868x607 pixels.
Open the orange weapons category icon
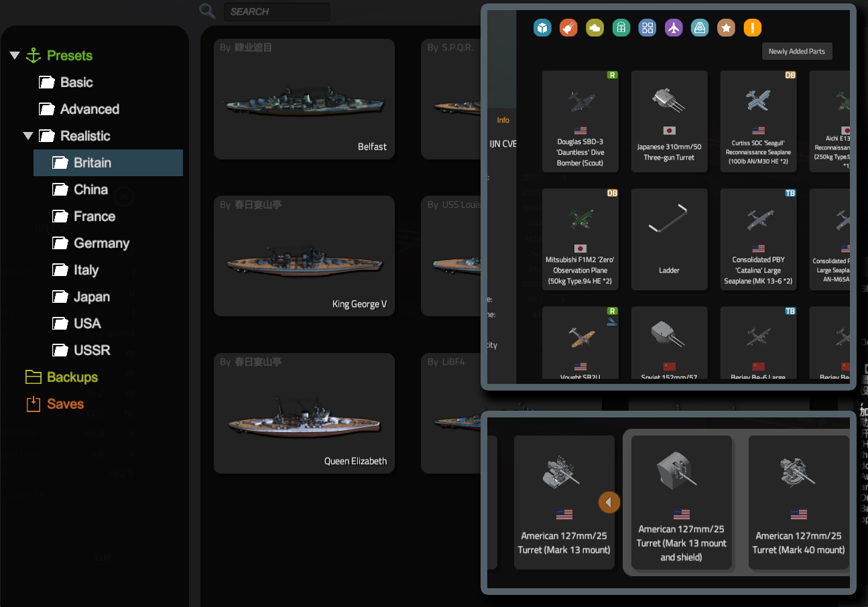(568, 27)
